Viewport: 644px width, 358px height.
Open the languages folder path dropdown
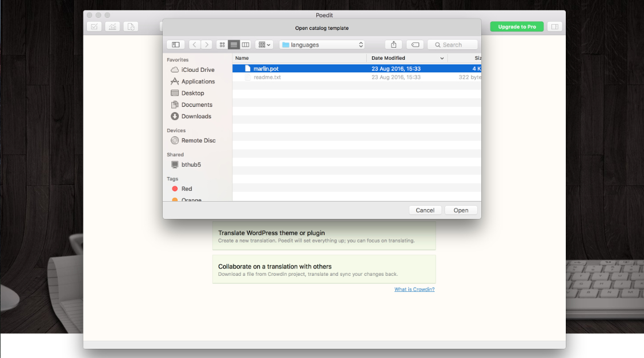323,45
